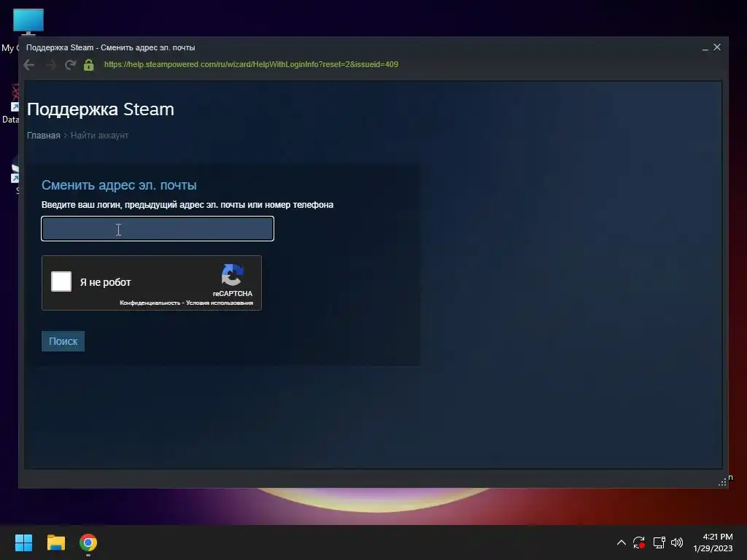Open the 'Условия использования' terms link
Image resolution: width=747 pixels, height=560 pixels.
tap(219, 303)
